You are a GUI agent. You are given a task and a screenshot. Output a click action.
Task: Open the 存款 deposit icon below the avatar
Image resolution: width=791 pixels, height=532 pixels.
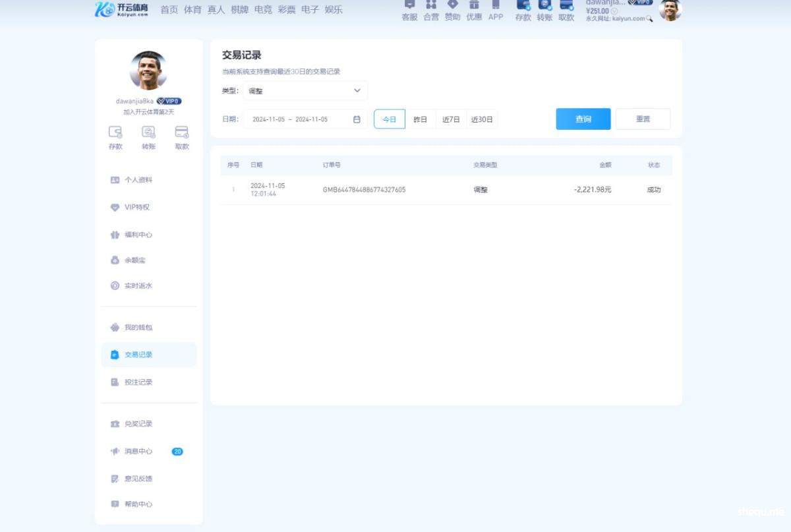(x=116, y=136)
